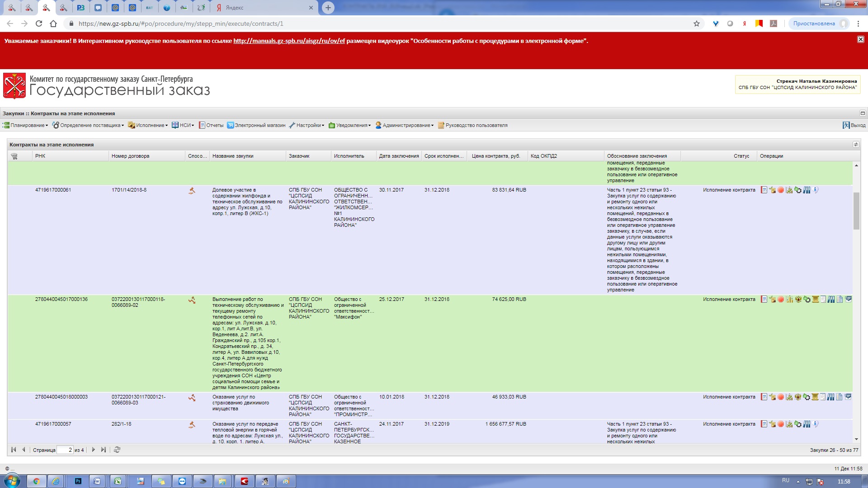Click the info bubble icon in the 4719617000061 row
The height and width of the screenshot is (488, 868).
[816, 190]
